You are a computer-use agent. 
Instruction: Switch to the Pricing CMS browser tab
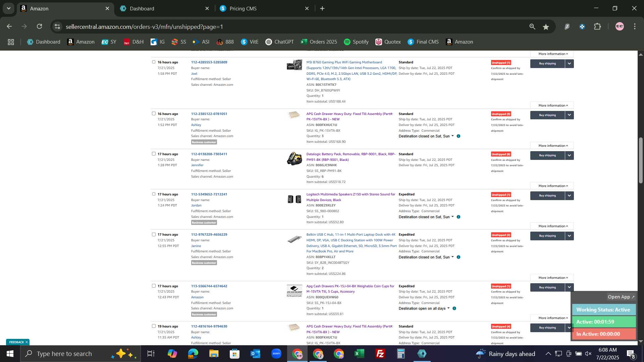[x=264, y=8]
